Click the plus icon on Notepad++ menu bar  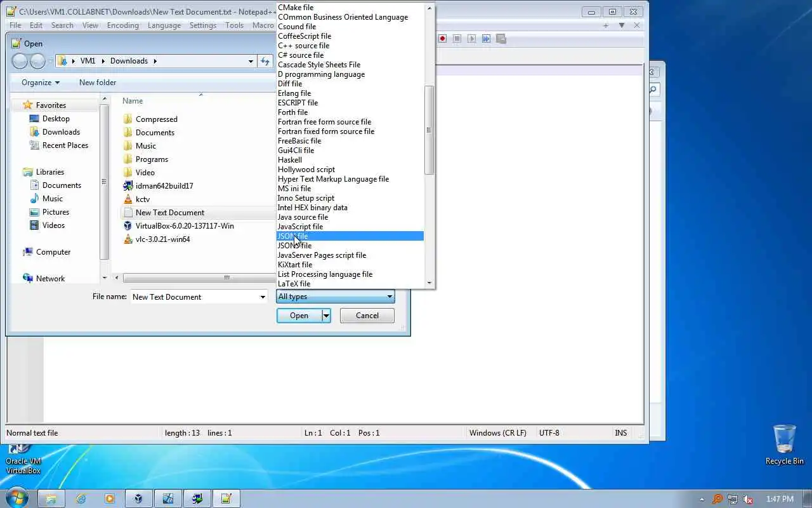click(x=606, y=25)
